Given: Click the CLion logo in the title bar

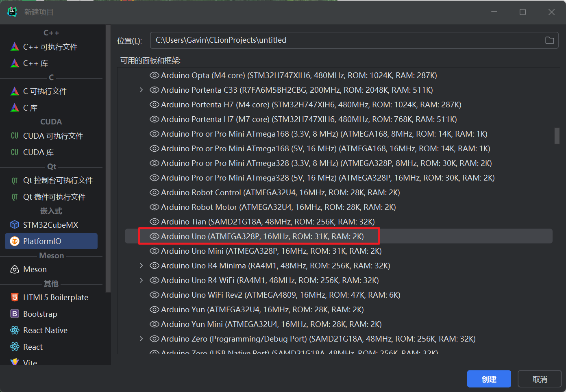Looking at the screenshot, I should pos(12,12).
